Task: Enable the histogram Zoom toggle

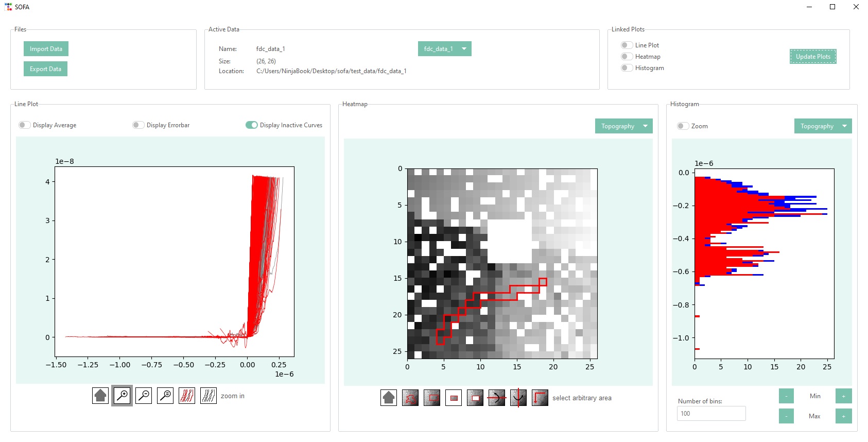Action: [x=683, y=126]
